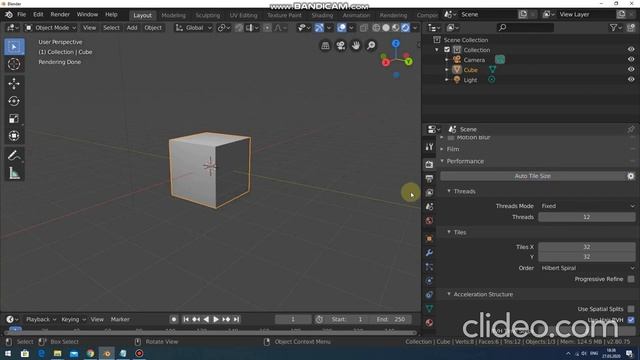Image resolution: width=640 pixels, height=360 pixels.
Task: Enable Use Spatial Splits checkbox
Action: pyautogui.click(x=631, y=309)
